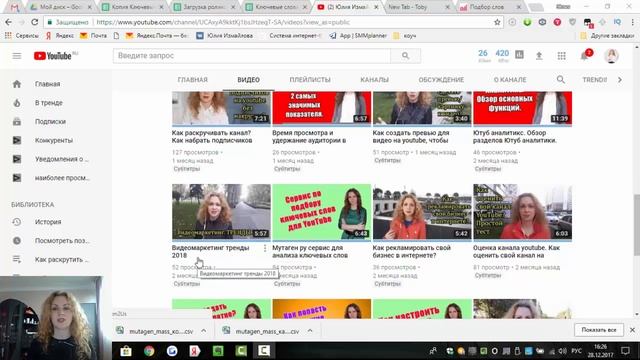Image resolution: width=640 pixels, height=360 pixels.
Task: Open Как раскручивать канал video title
Action: (212, 137)
